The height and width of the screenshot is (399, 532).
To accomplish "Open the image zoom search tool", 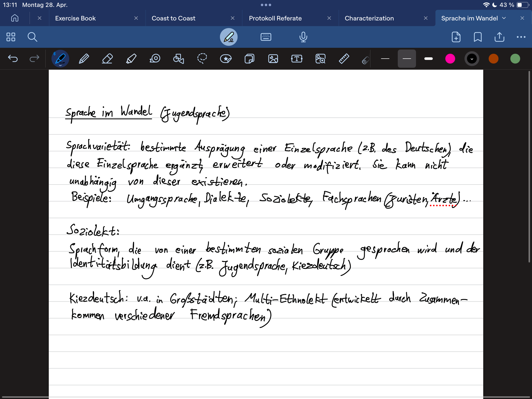I will pyautogui.click(x=320, y=59).
